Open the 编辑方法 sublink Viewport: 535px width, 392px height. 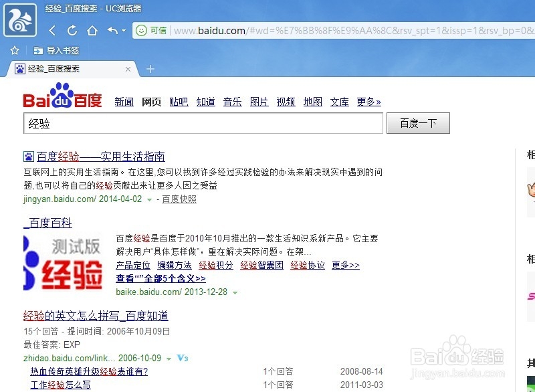click(x=175, y=265)
